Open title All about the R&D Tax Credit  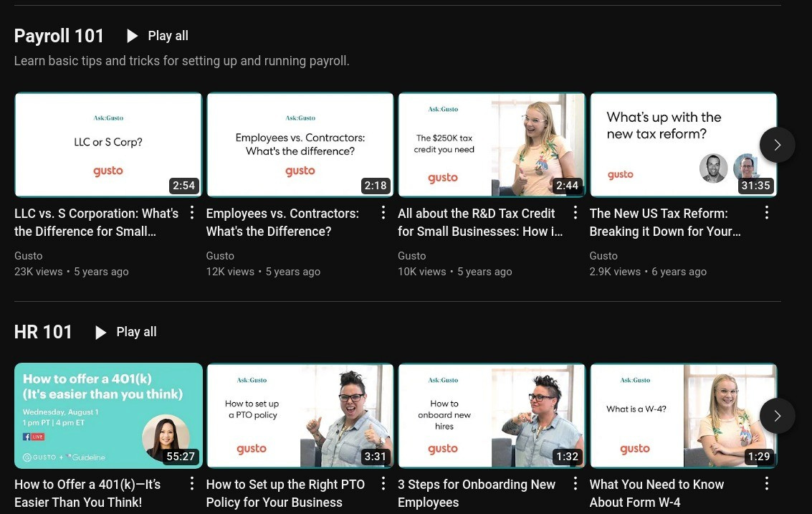point(480,222)
